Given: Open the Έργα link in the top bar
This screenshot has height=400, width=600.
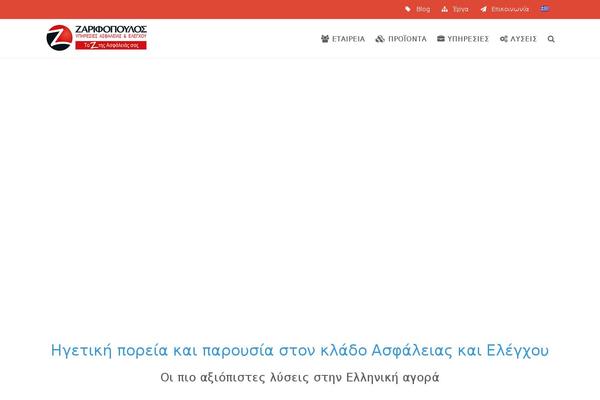Looking at the screenshot, I should click(460, 9).
